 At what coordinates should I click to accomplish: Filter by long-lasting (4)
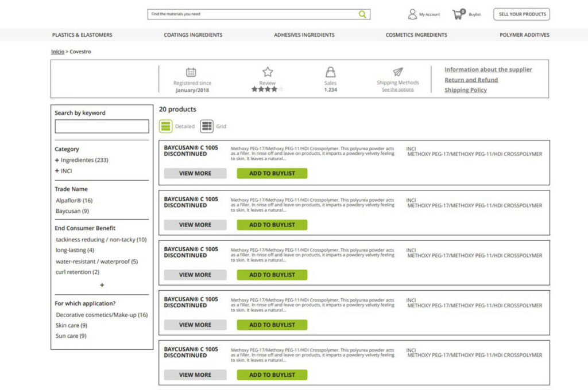click(75, 250)
